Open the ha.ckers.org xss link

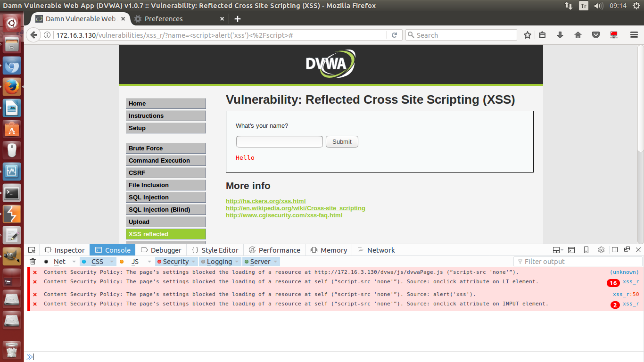(x=266, y=201)
